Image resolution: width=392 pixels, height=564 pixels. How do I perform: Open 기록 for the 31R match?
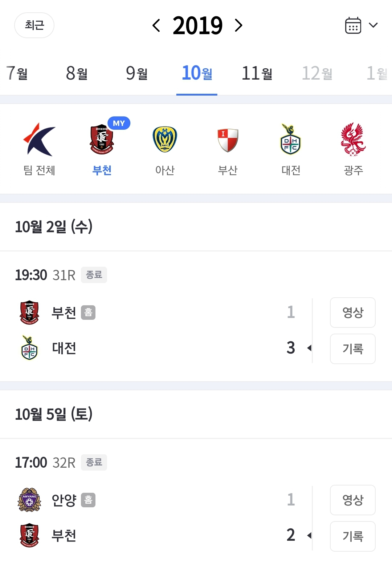click(352, 349)
